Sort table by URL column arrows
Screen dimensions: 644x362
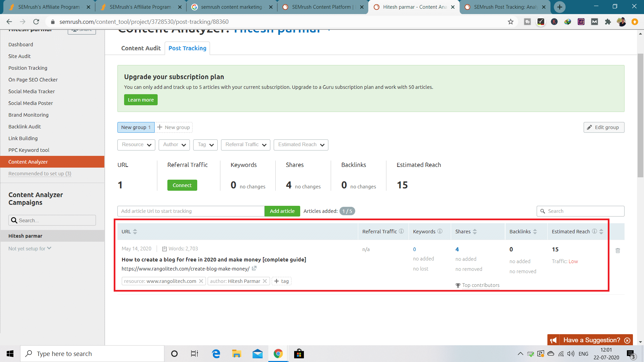135,232
